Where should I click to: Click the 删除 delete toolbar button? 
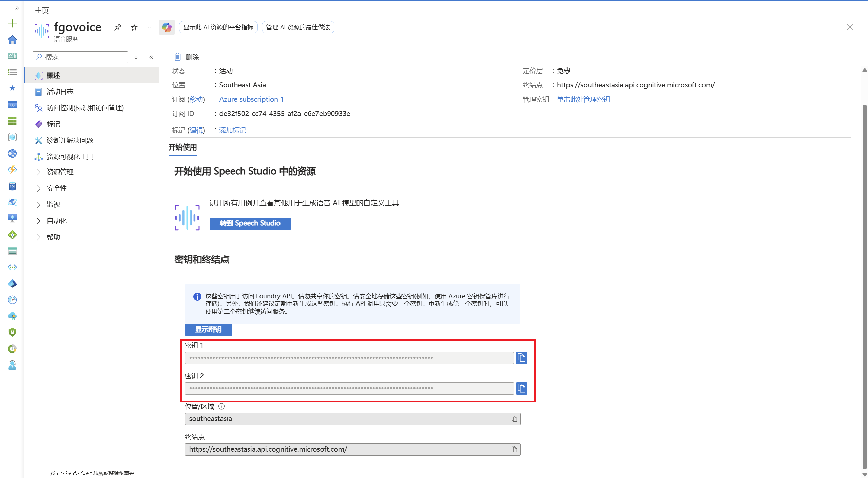[x=187, y=57]
